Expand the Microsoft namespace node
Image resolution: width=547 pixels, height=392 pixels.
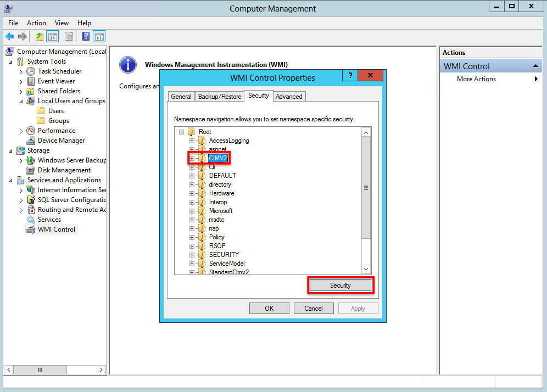click(x=192, y=211)
